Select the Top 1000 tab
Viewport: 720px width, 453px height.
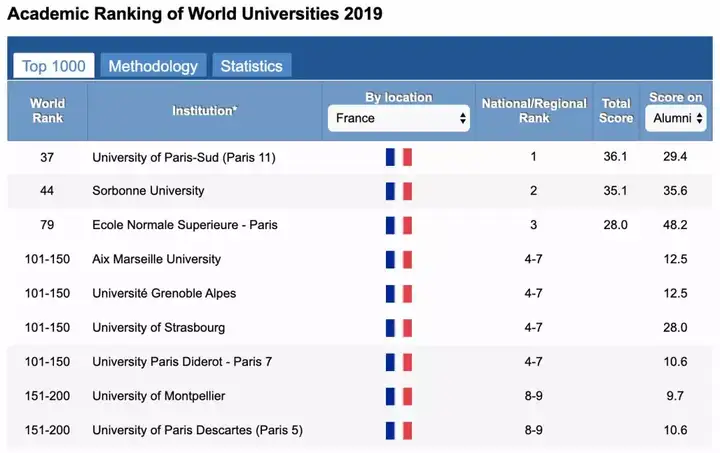(54, 66)
